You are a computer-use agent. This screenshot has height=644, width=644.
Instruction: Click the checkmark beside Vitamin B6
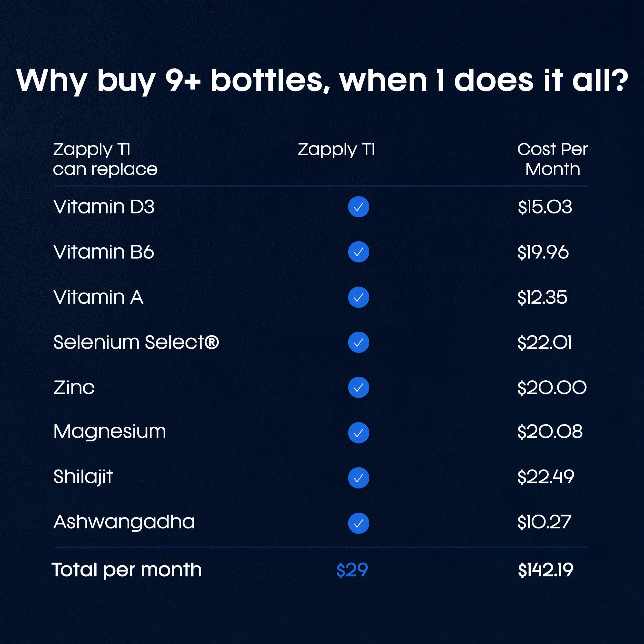(x=358, y=252)
